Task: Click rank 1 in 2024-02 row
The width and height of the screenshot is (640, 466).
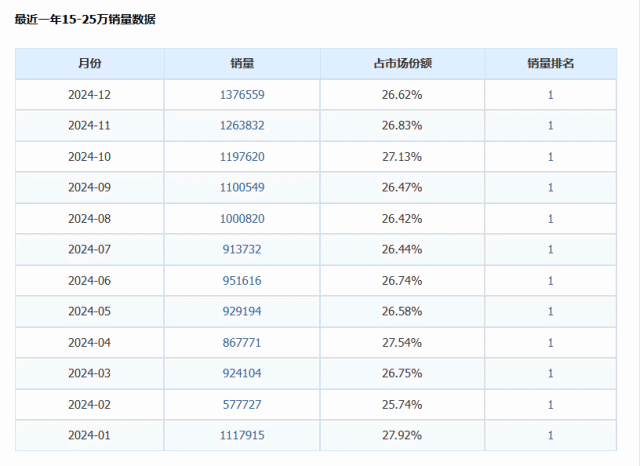Action: (x=551, y=404)
